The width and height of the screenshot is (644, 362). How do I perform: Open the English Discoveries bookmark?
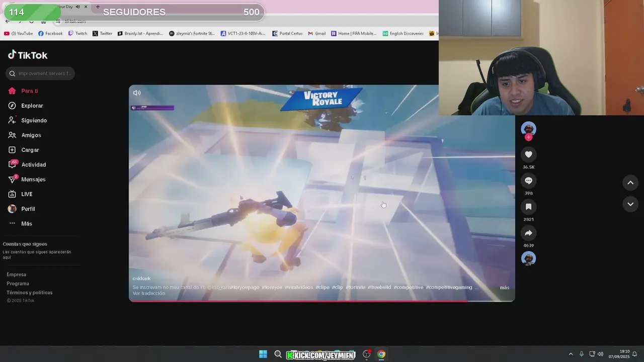(403, 34)
